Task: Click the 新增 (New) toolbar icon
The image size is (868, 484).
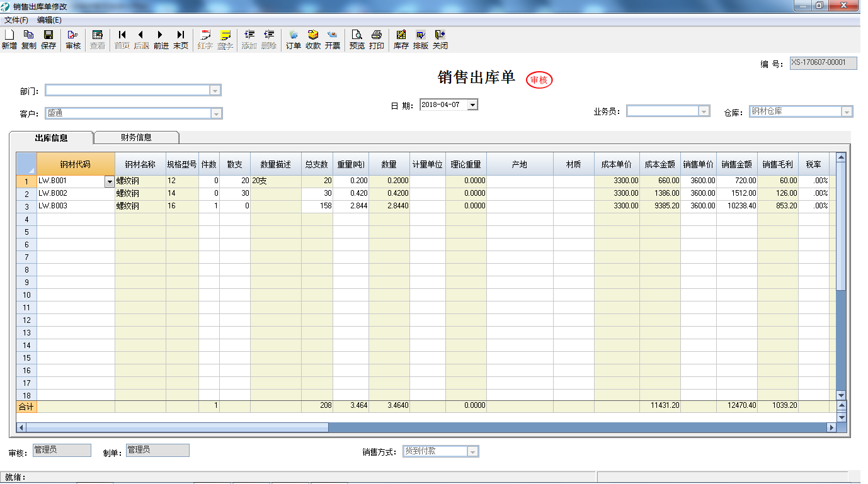Action: [x=9, y=40]
